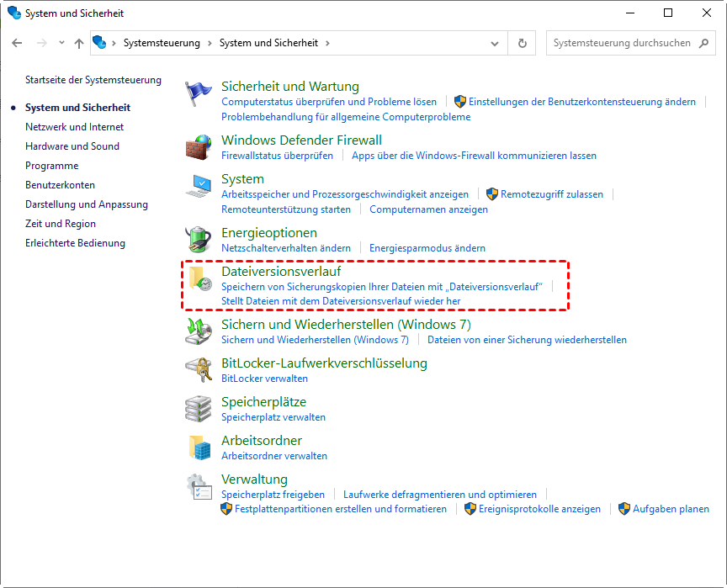
Task: Click Computernamen anzeigen
Action: click(428, 209)
